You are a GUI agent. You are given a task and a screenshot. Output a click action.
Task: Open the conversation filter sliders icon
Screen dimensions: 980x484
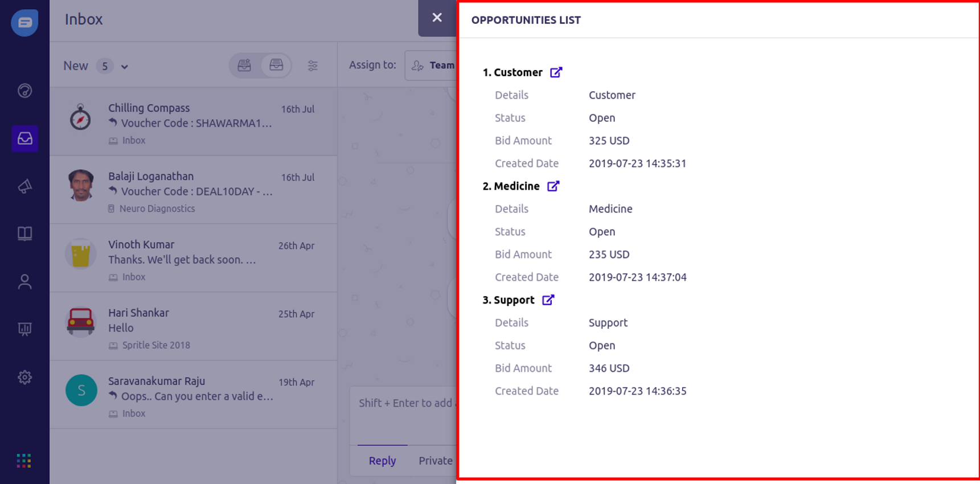(x=313, y=66)
